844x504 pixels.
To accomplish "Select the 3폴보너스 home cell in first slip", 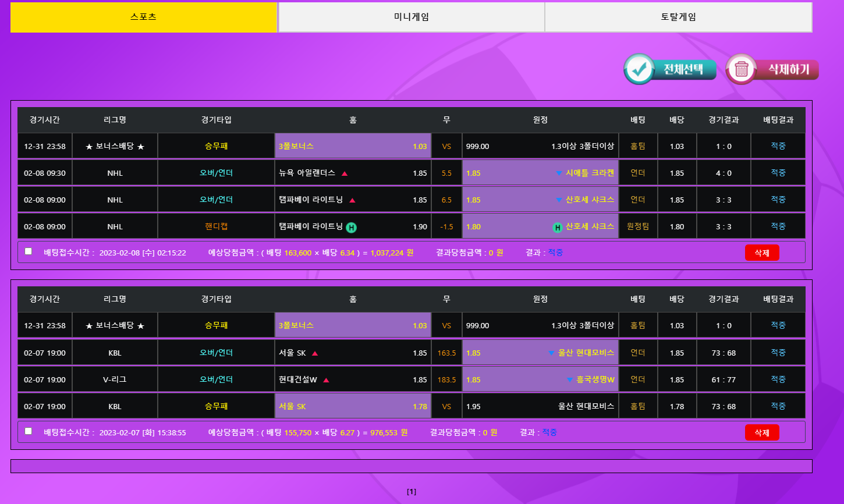I will point(353,146).
